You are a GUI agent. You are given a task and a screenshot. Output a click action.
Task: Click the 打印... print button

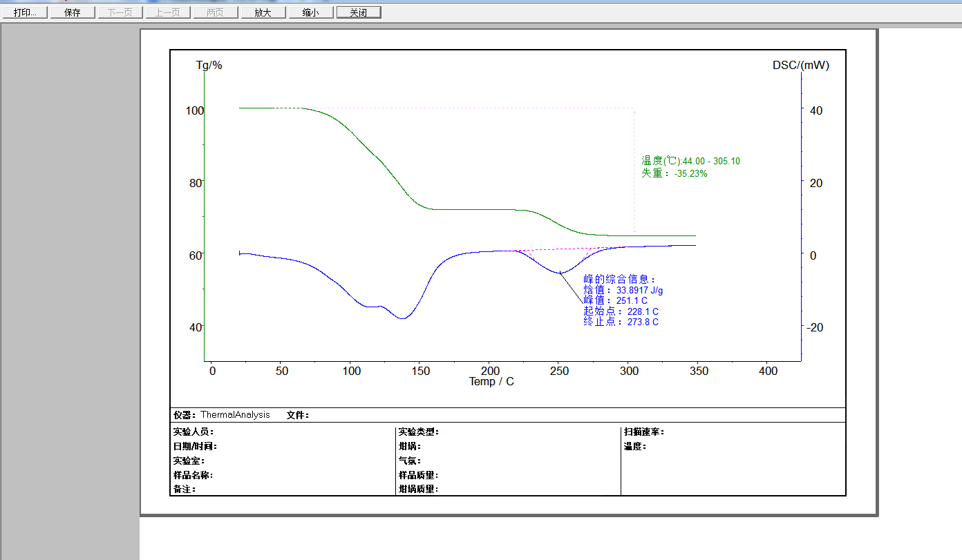click(x=25, y=12)
